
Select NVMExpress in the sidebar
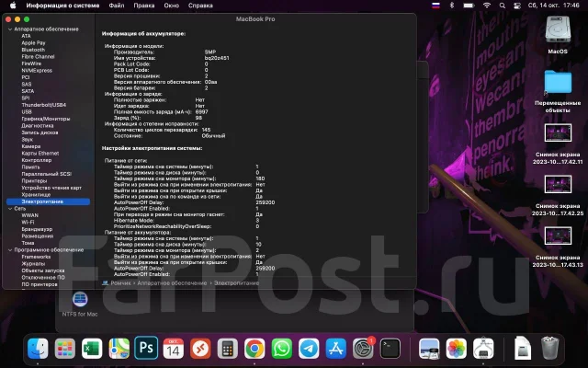pyautogui.click(x=37, y=70)
